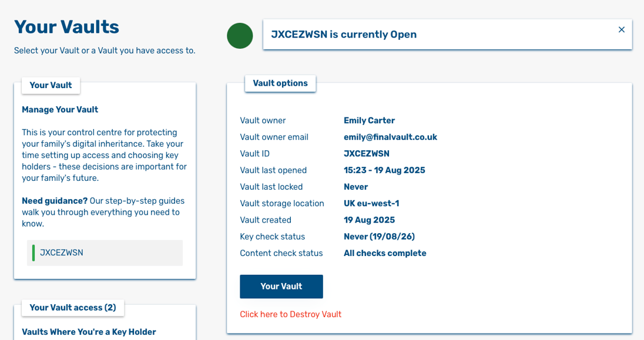Click the Your Vaults page heading
Viewport: 644px width, 340px height.
click(66, 27)
